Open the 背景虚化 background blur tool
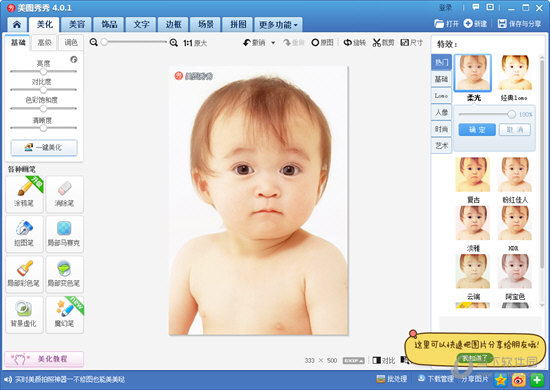 click(24, 314)
